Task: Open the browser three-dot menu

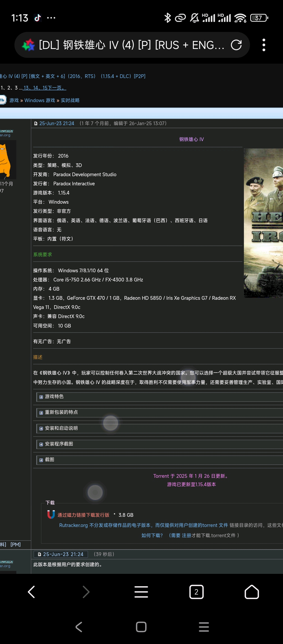Action: pos(264,45)
